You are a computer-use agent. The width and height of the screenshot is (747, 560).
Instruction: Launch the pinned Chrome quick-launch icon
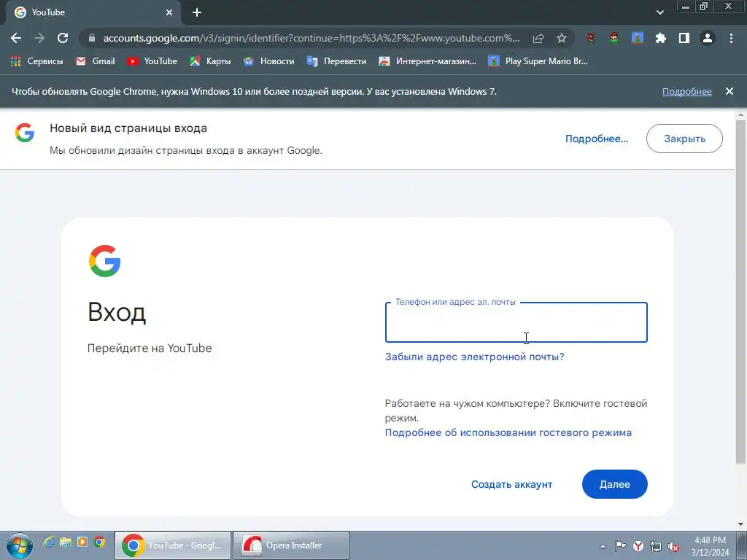coord(99,542)
